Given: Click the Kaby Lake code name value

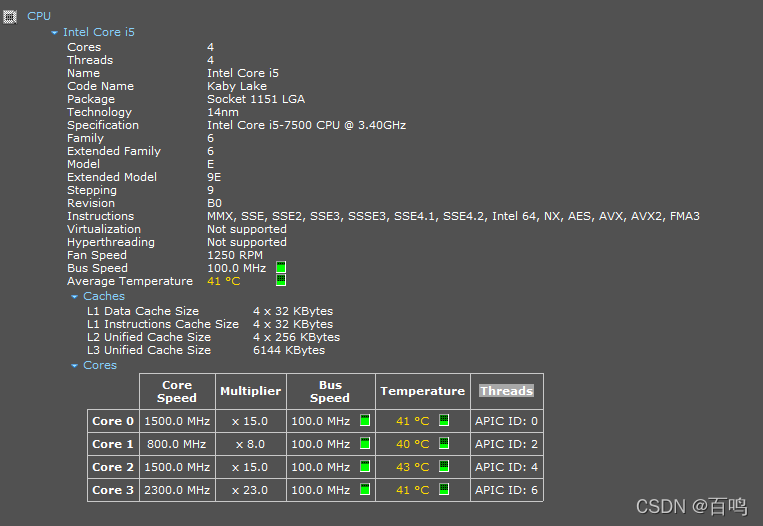Looking at the screenshot, I should (x=237, y=86).
